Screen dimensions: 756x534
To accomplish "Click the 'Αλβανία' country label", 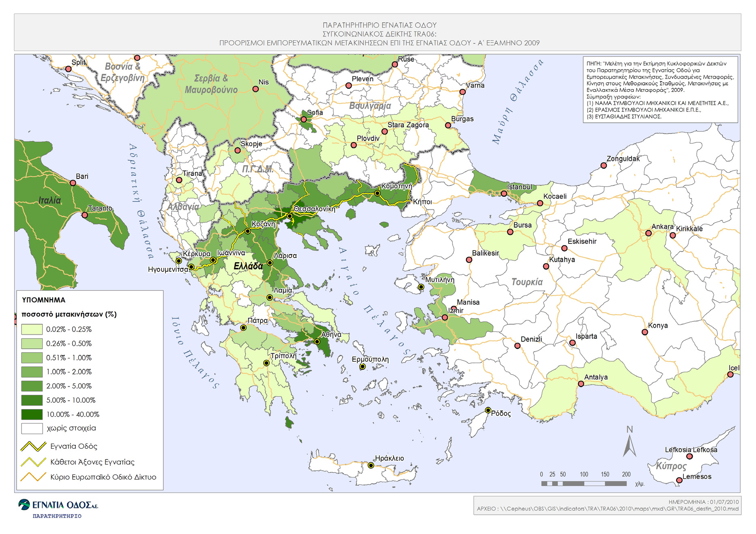I will 183,207.
